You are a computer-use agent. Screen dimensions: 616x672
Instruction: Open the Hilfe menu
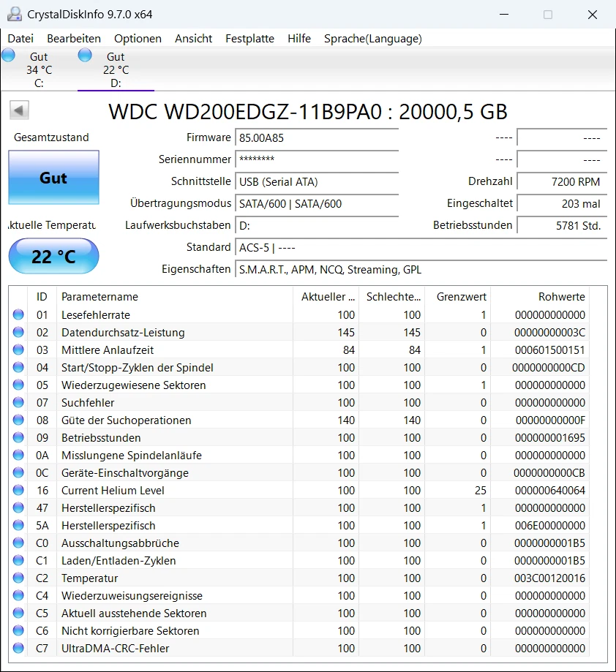(x=299, y=38)
